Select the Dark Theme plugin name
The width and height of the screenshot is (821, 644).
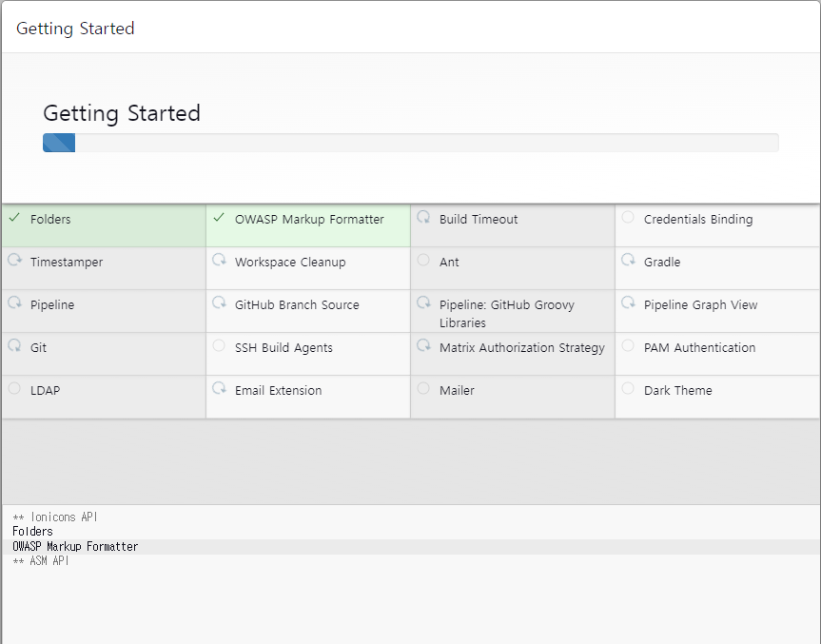click(678, 391)
